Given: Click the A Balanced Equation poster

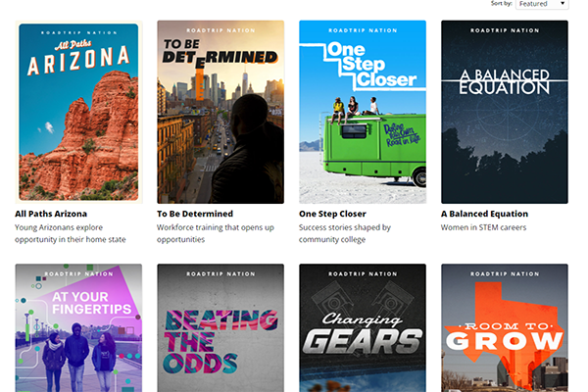Looking at the screenshot, I should (504, 111).
